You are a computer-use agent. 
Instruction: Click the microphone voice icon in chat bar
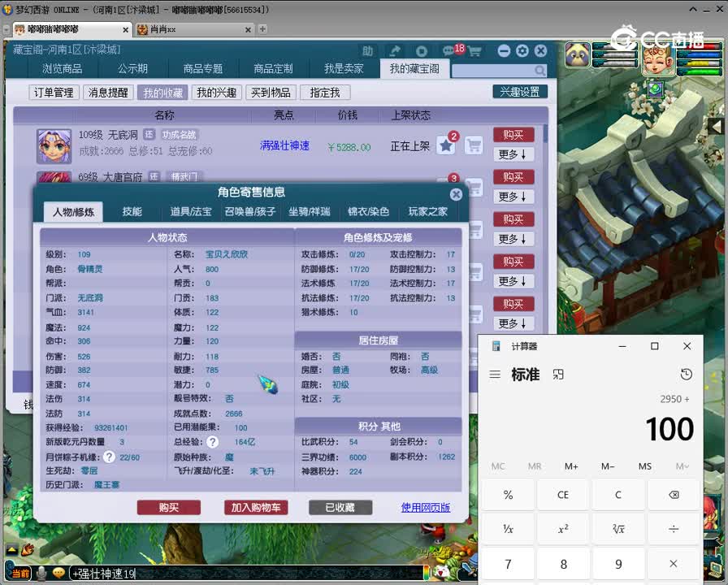pos(41,574)
